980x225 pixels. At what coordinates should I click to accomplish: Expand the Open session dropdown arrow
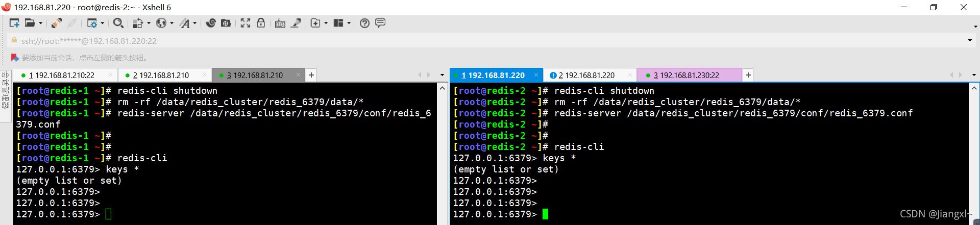41,23
